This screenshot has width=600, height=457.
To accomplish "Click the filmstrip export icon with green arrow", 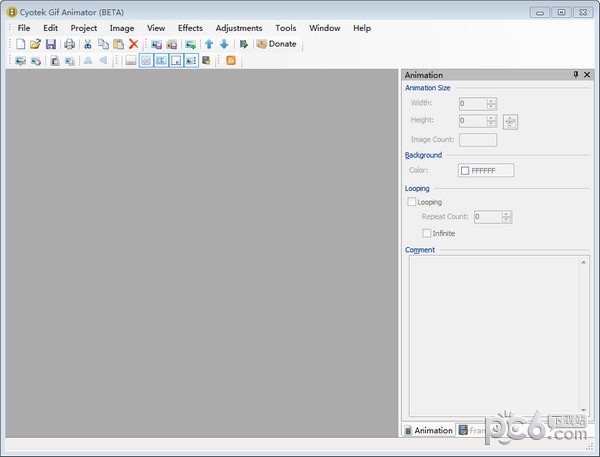I will [243, 44].
